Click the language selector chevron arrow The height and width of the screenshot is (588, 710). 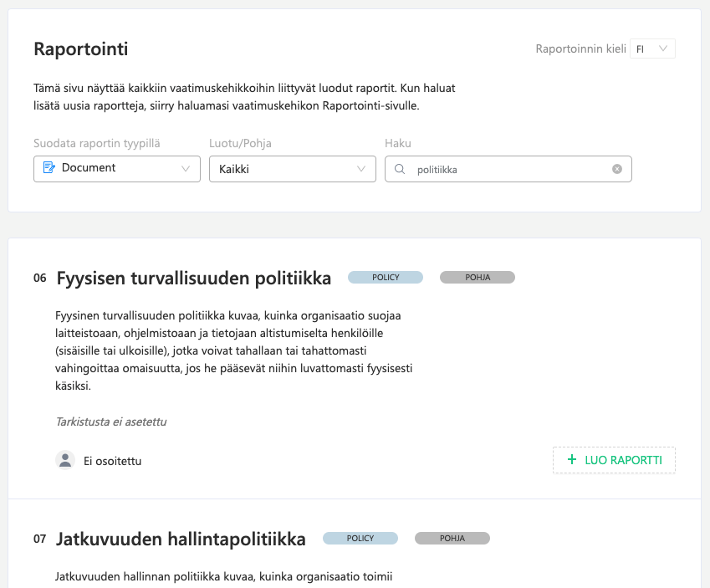(x=663, y=49)
